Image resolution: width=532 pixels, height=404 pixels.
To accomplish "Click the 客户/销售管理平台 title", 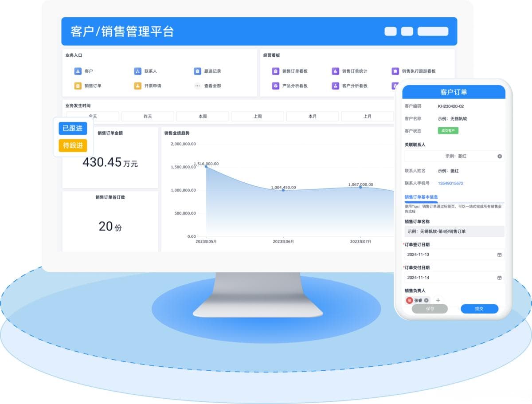I will 122,31.
